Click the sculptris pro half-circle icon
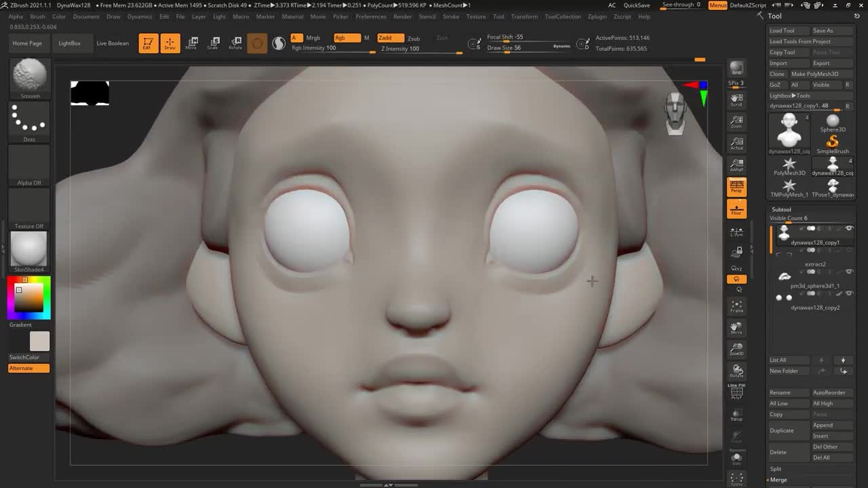This screenshot has width=868, height=488. point(279,43)
